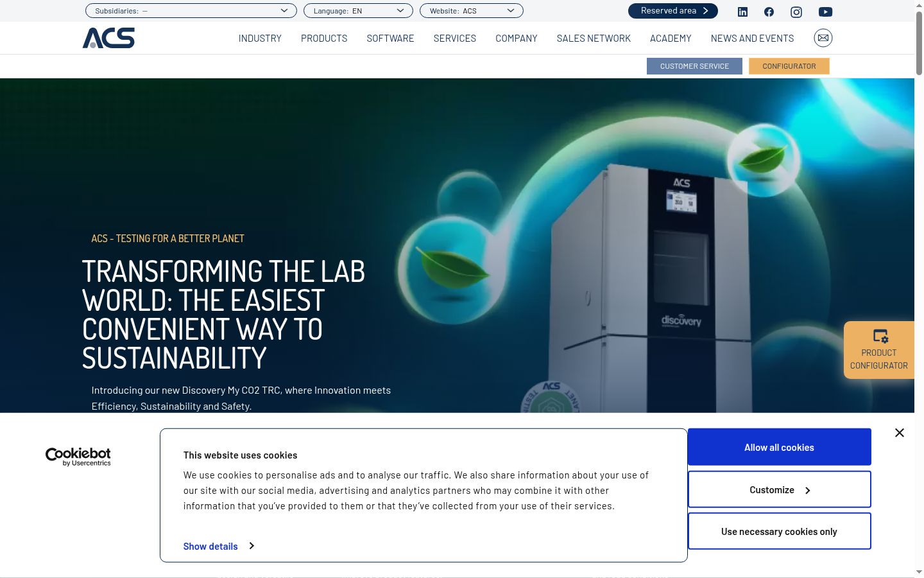This screenshot has width=924, height=578.
Task: Click the Cookiebot by Usercentrics logo
Action: [x=78, y=457]
